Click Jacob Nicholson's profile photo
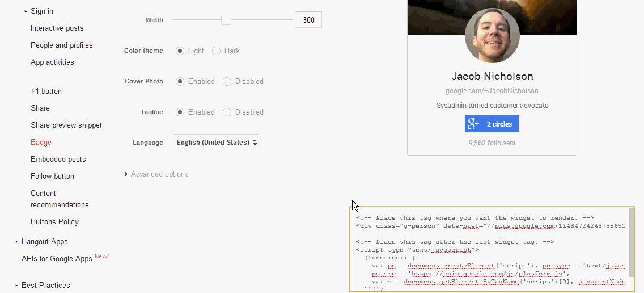The width and height of the screenshot is (644, 293). (492, 35)
